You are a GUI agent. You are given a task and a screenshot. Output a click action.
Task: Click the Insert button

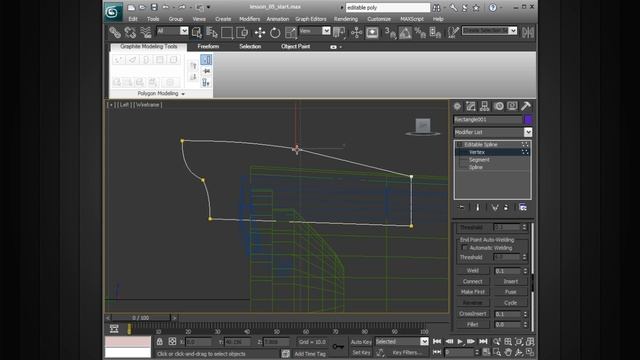pos(511,281)
